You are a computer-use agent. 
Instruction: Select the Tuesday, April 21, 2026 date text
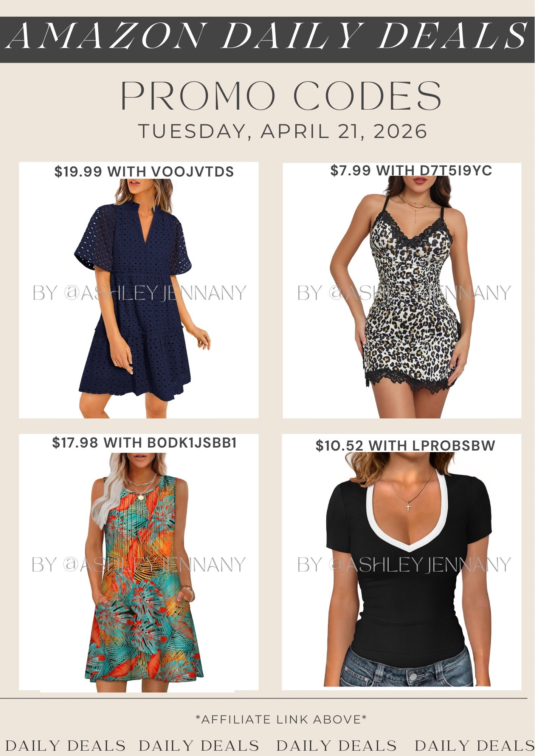click(x=283, y=132)
